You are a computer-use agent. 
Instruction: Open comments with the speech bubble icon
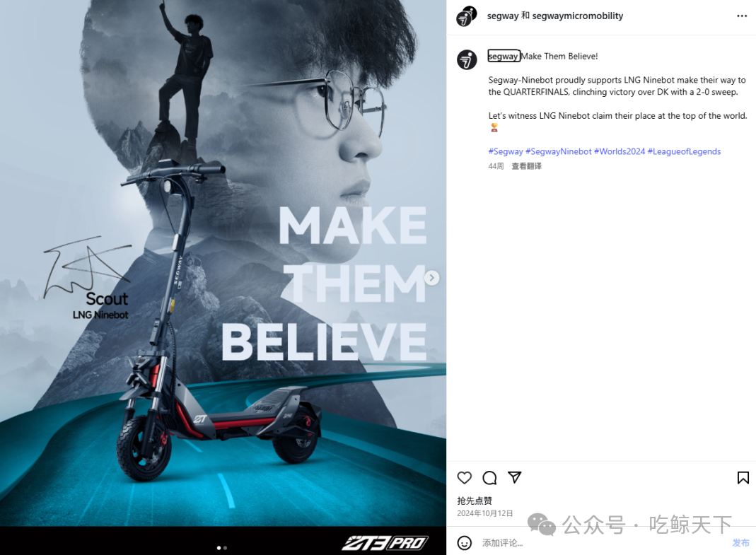pyautogui.click(x=489, y=477)
